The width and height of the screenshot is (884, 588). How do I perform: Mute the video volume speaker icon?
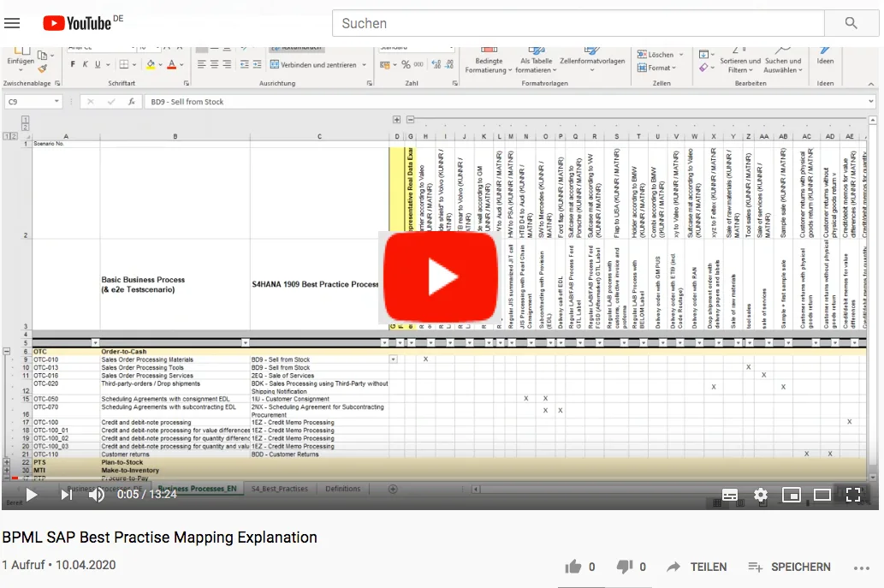point(97,495)
